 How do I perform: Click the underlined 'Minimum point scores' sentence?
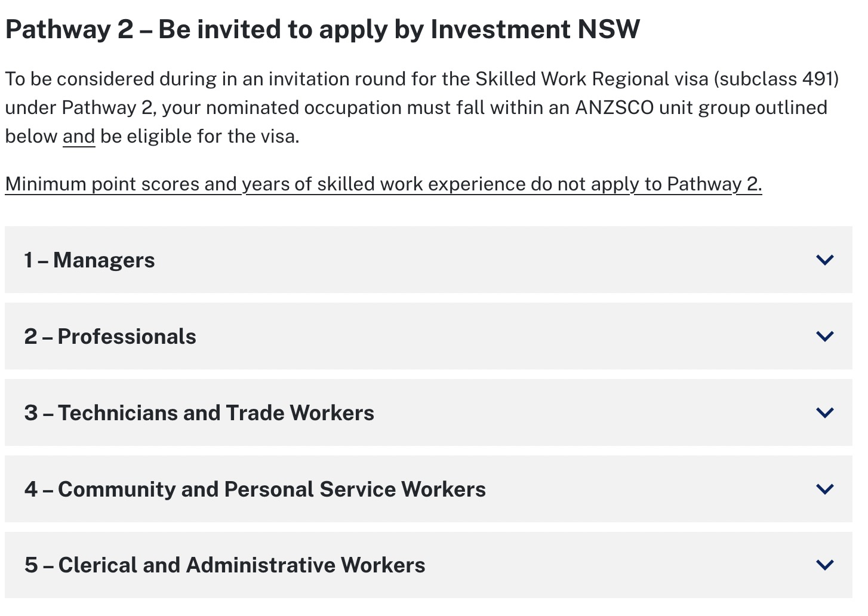tap(383, 184)
